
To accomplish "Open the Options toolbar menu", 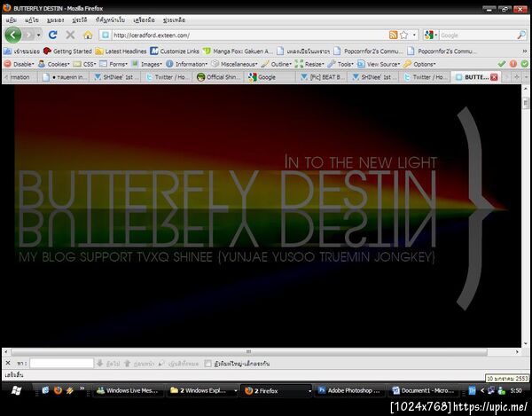I will [x=419, y=64].
